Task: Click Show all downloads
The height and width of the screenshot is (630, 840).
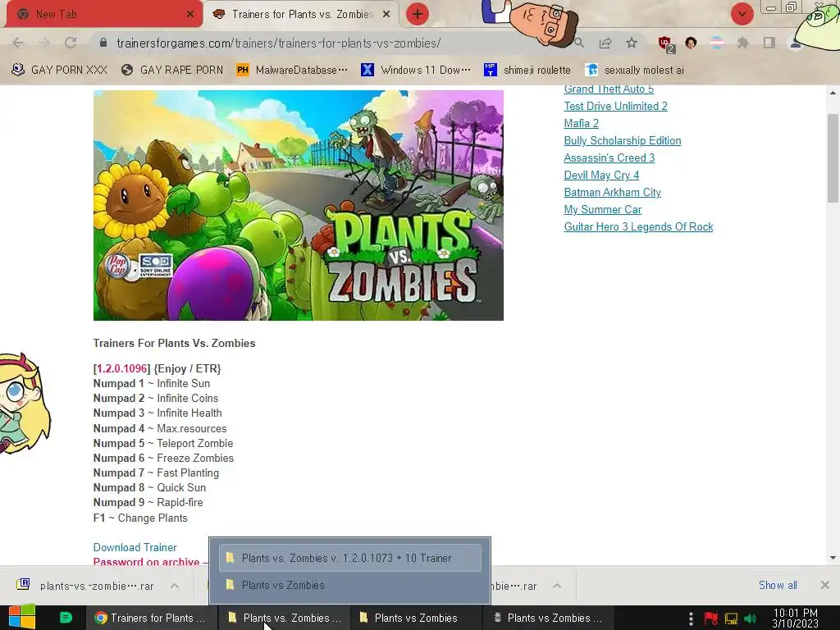Action: 778,585
